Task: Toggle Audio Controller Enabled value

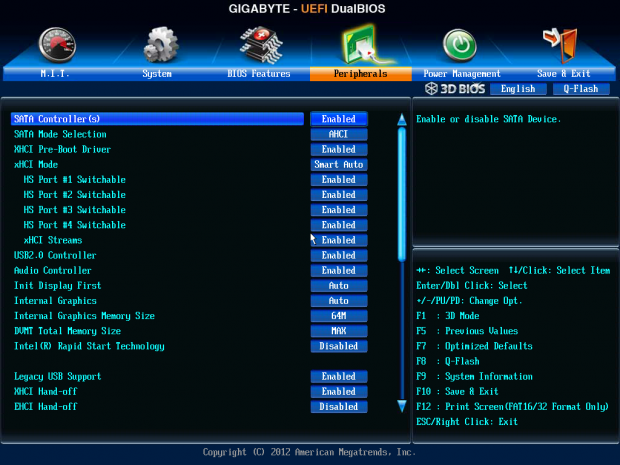Action: (x=339, y=270)
